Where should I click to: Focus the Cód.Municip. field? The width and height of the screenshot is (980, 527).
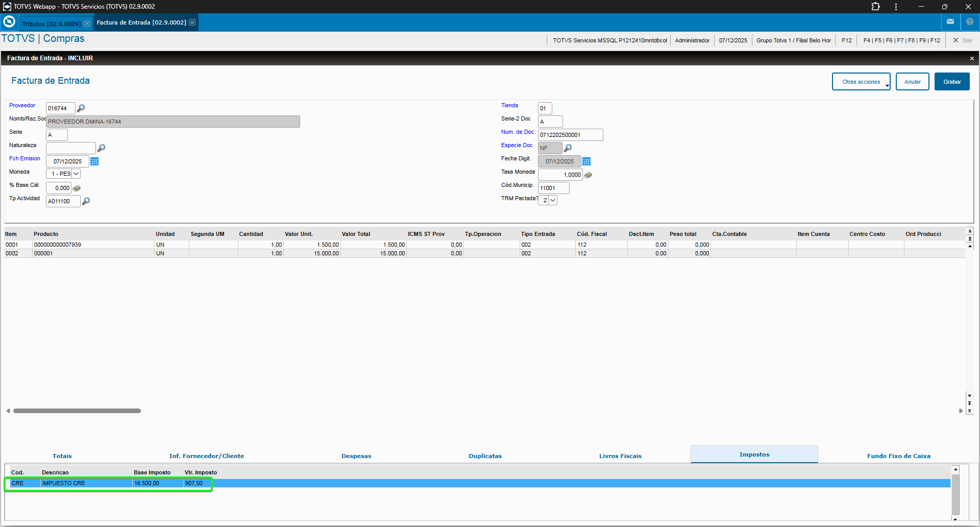554,188
